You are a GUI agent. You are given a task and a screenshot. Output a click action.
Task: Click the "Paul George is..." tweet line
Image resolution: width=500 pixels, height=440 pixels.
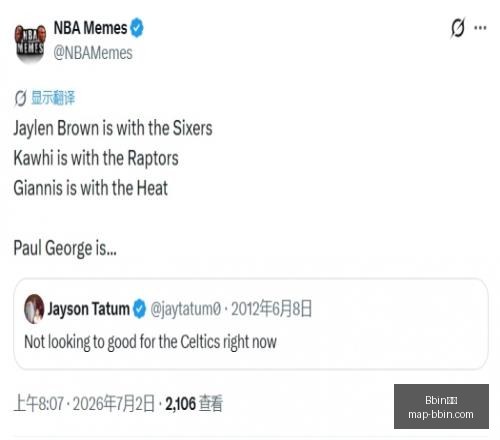(65, 248)
